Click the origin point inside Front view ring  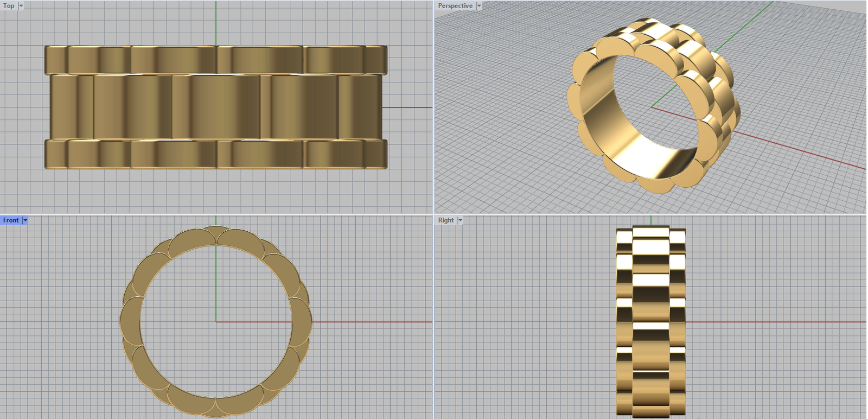216,322
